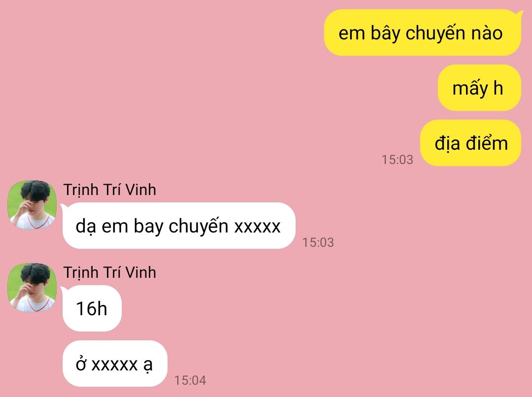The width and height of the screenshot is (532, 397).
Task: Select the 15:04 timestamp
Action: pos(190,380)
